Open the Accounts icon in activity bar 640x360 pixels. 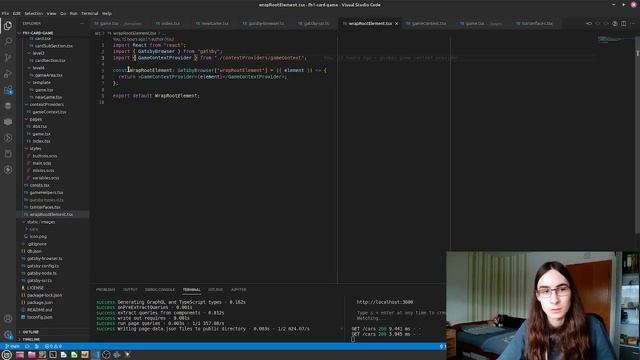coord(8,318)
